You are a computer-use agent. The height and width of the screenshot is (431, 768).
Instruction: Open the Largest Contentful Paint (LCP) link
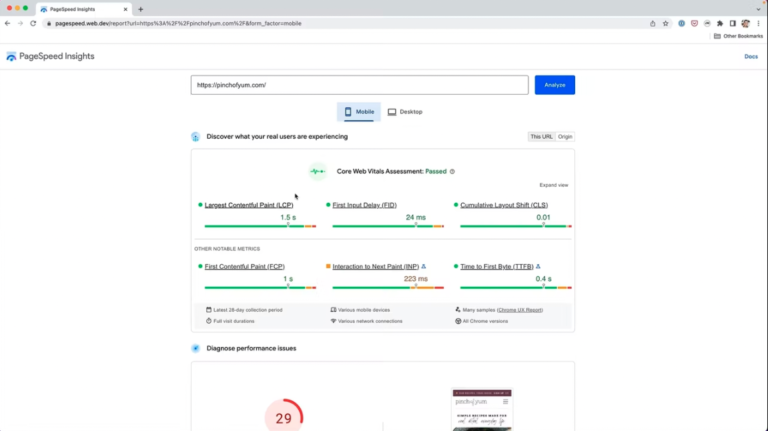249,205
